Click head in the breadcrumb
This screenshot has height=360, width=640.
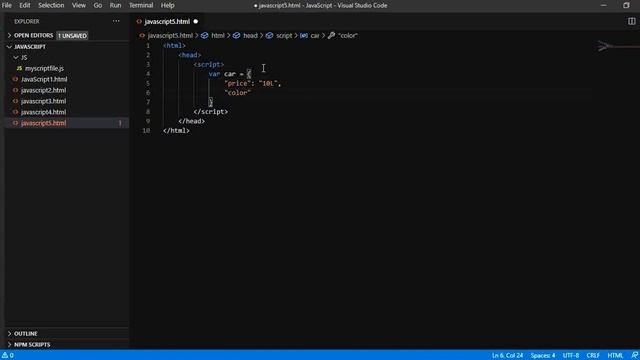[x=250, y=36]
